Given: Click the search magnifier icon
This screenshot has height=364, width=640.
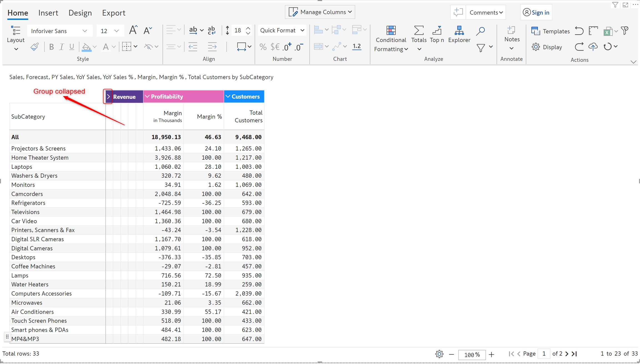Looking at the screenshot, I should click(x=480, y=31).
